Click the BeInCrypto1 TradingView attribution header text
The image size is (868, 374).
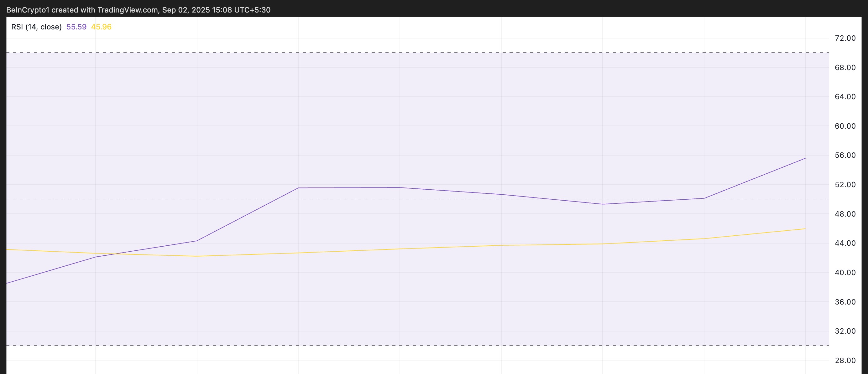tap(139, 10)
